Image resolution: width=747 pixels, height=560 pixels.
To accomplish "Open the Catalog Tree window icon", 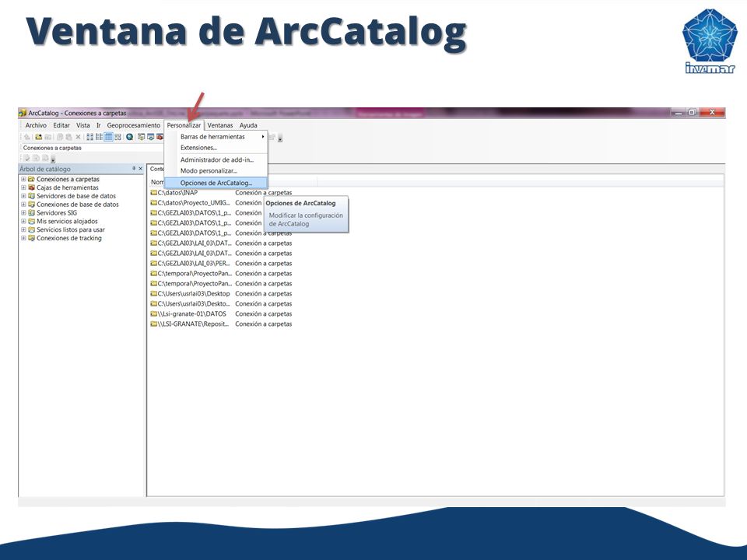I will point(142,137).
